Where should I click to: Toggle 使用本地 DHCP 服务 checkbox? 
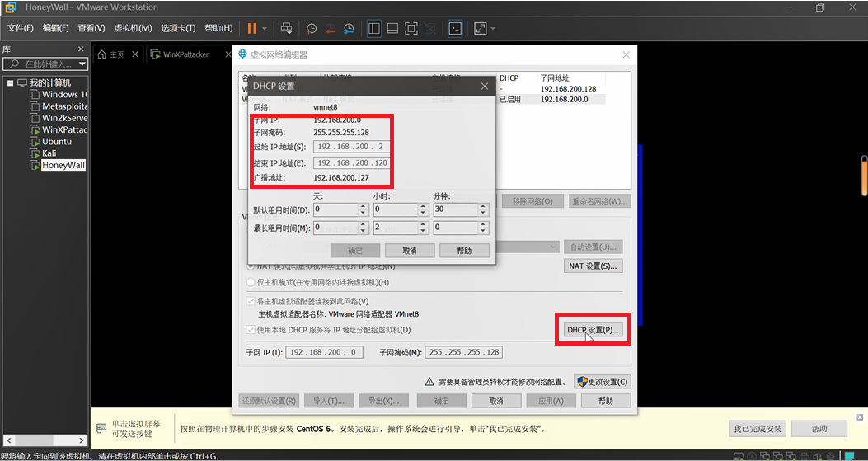pos(251,330)
